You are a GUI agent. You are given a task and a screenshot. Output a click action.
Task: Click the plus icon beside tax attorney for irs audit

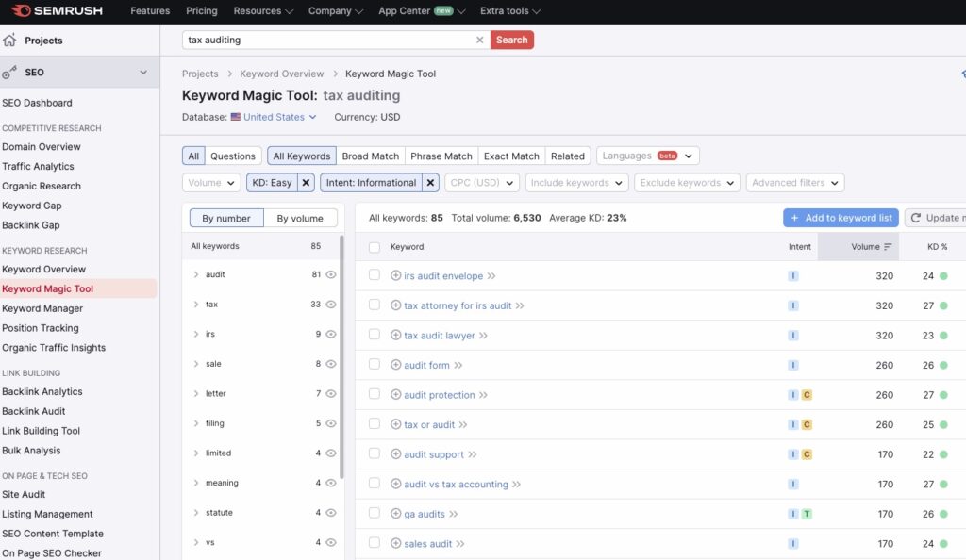point(395,305)
